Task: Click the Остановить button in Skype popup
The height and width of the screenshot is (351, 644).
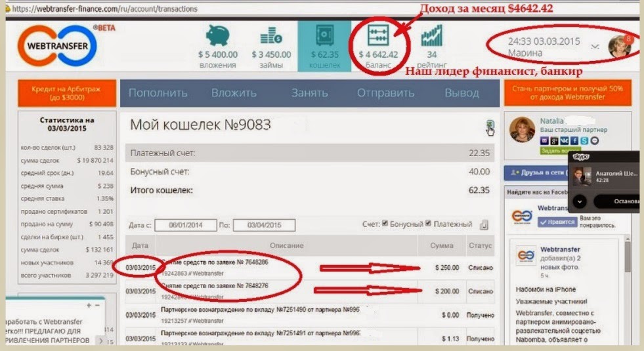Action: coord(618,201)
